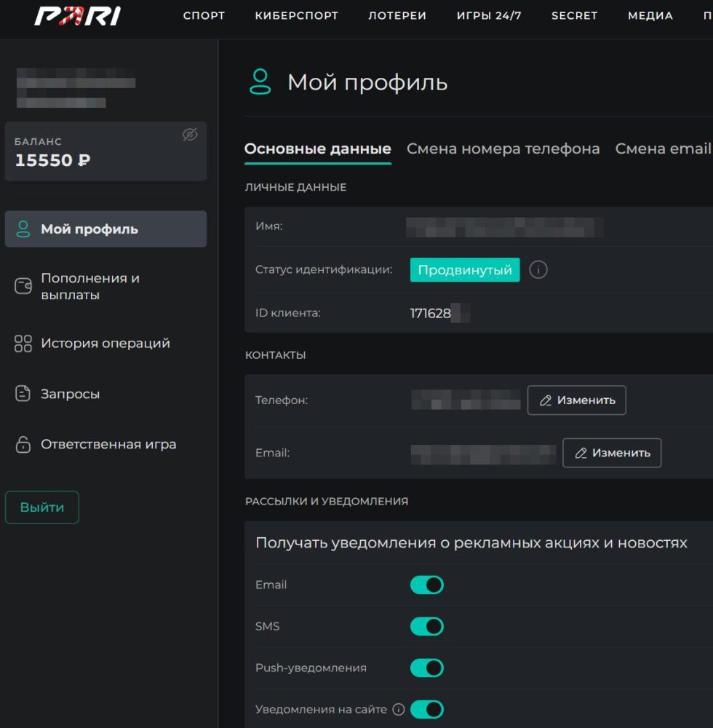Click the Получать уведомления о рекламных акциях text

coord(471,543)
